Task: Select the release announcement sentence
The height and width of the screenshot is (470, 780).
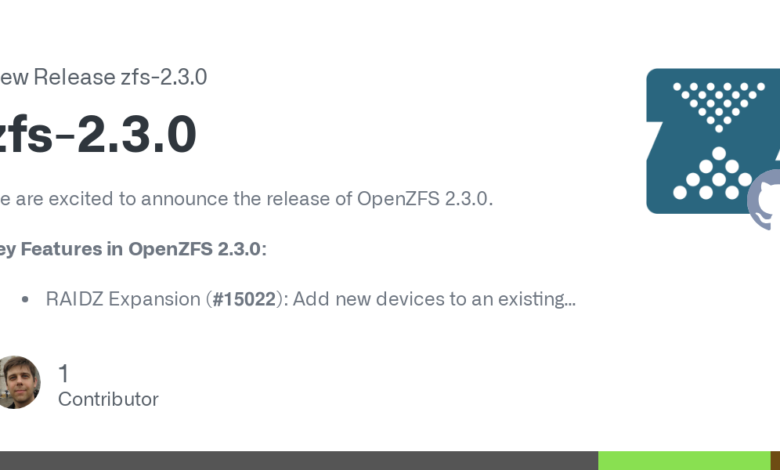Action: [x=245, y=198]
